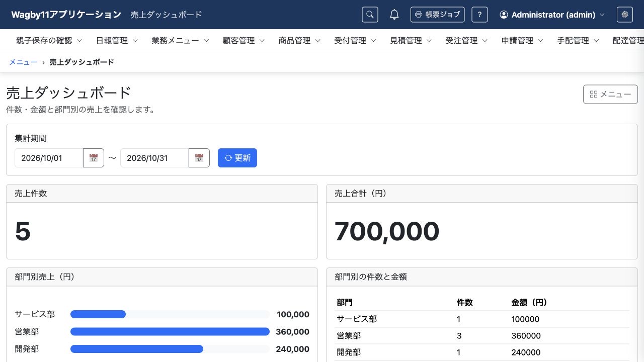The width and height of the screenshot is (644, 362).
Task: Click the 360000 amount cell
Action: (526, 336)
